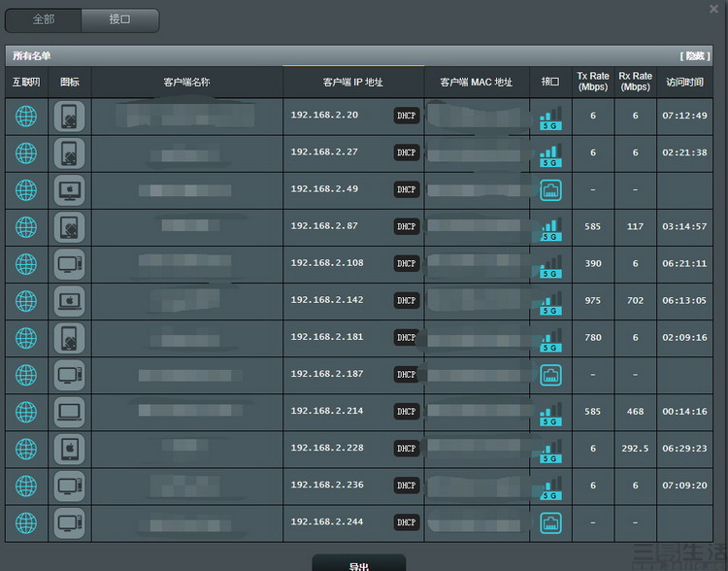Click the DHCP badge for 192.168.2.142
The width and height of the screenshot is (728, 571).
coord(407,301)
